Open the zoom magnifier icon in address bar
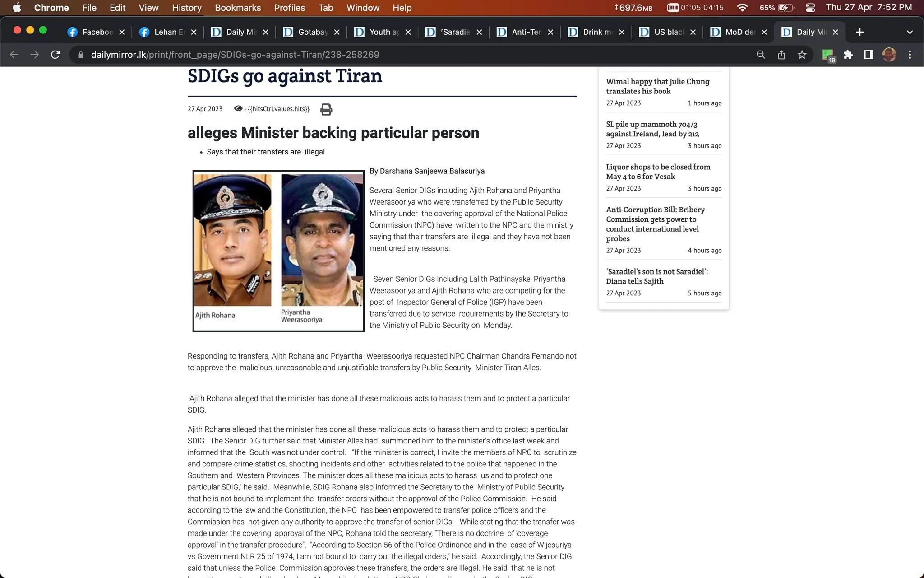Image resolution: width=924 pixels, height=578 pixels. [x=761, y=55]
